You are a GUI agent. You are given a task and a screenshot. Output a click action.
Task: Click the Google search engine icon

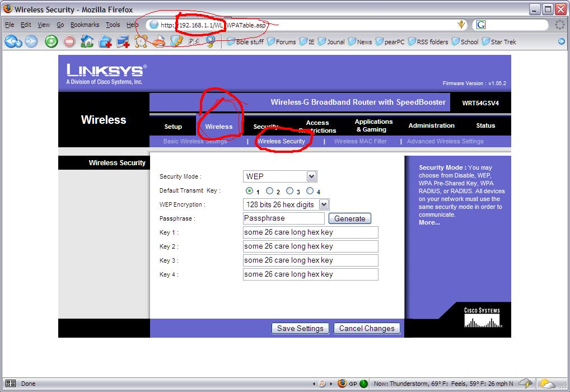coord(481,25)
